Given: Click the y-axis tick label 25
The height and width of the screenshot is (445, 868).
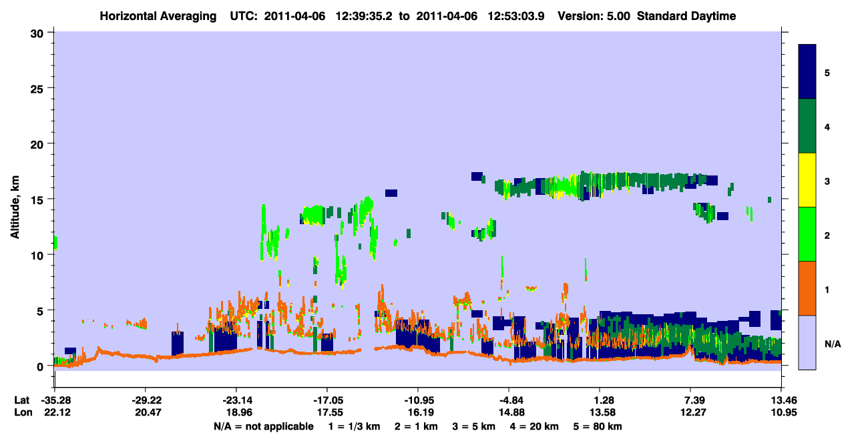Looking at the screenshot, I should coord(39,88).
